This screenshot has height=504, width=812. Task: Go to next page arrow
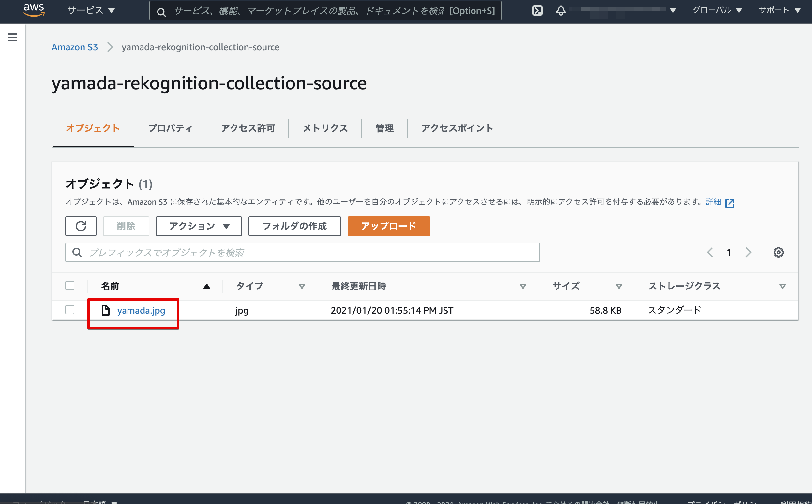click(x=748, y=252)
